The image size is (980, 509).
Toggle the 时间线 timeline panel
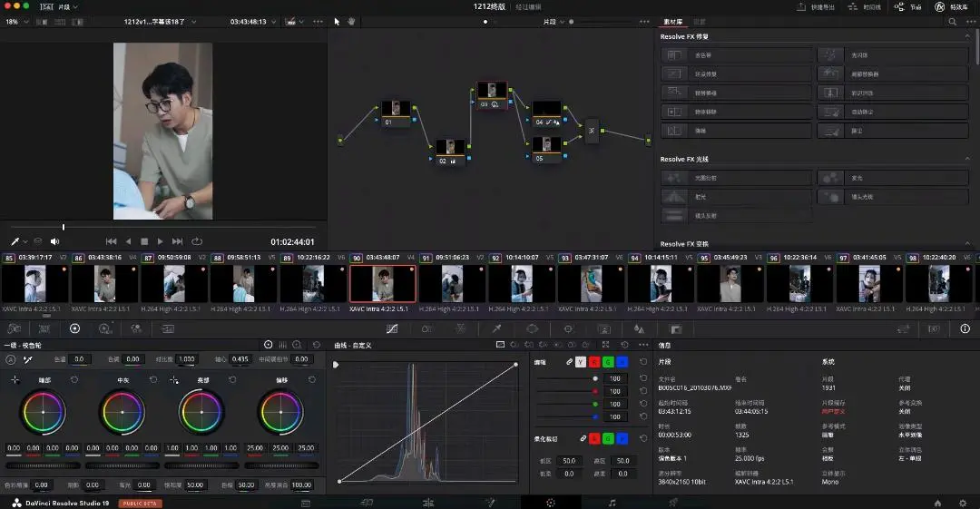coord(865,7)
